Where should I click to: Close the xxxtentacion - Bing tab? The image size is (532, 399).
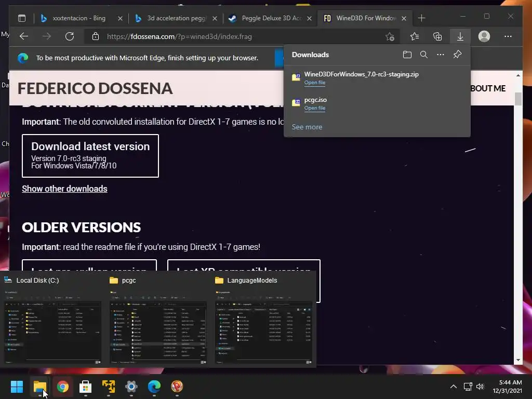pyautogui.click(x=120, y=18)
